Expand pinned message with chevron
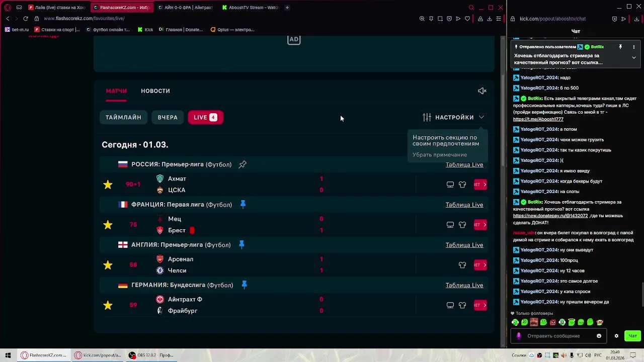The height and width of the screenshot is (362, 644). pyautogui.click(x=634, y=57)
